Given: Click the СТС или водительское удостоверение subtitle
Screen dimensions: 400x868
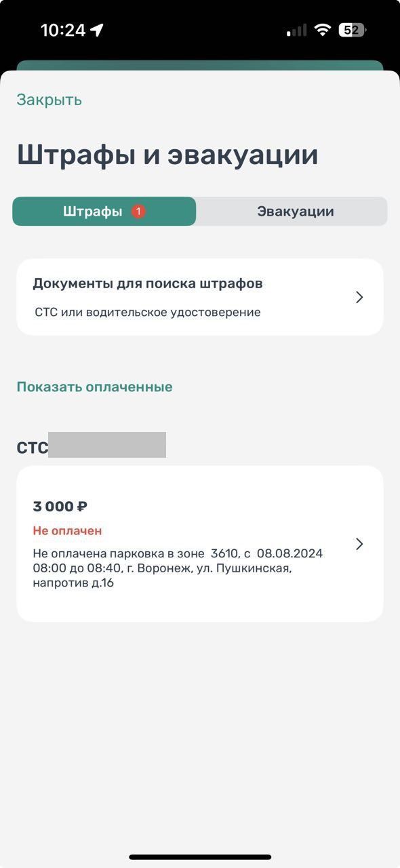Looking at the screenshot, I should coord(148,313).
